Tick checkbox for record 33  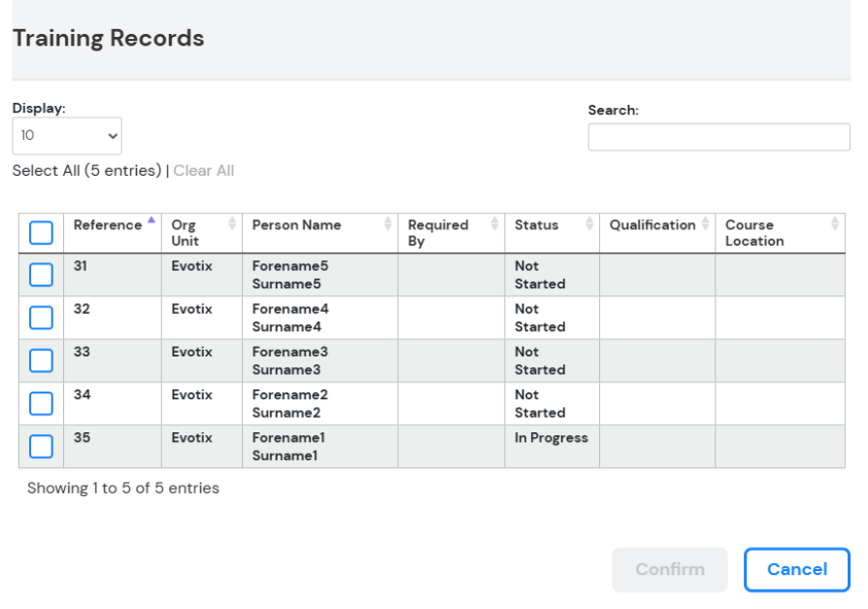(41, 360)
